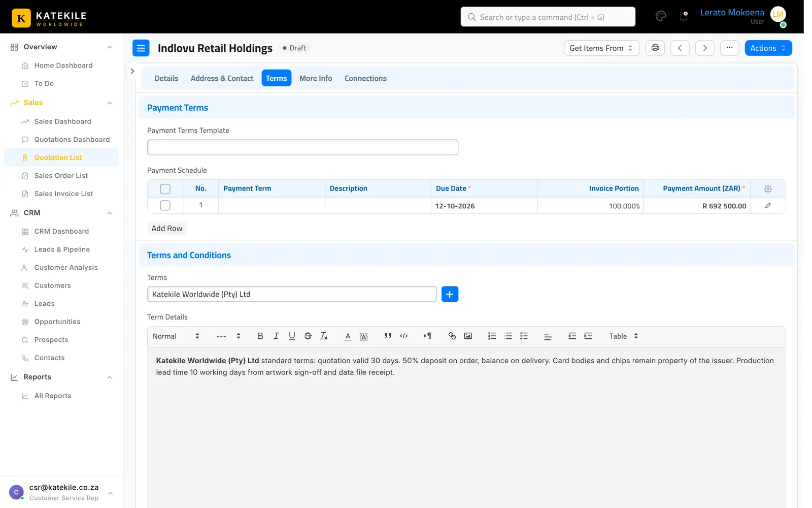Edit payment schedule row 1 pencil
Viewport: 812px width, 508px height.
(768, 206)
